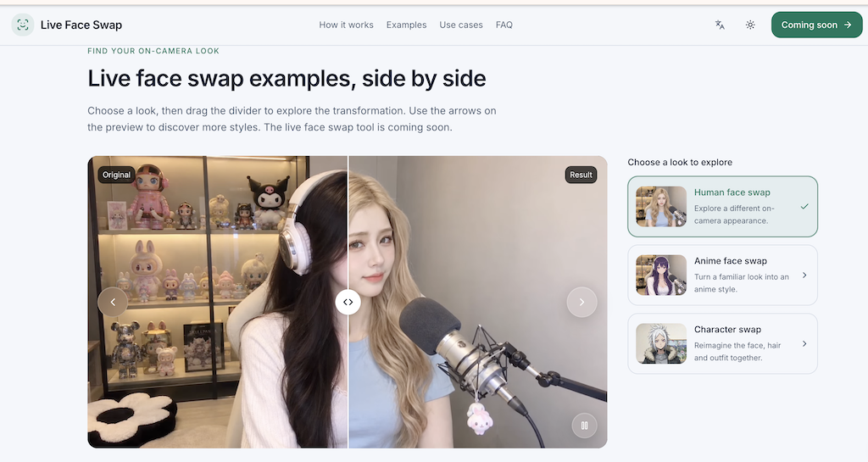Click the Character swap chevron arrow
868x462 pixels.
click(x=804, y=343)
